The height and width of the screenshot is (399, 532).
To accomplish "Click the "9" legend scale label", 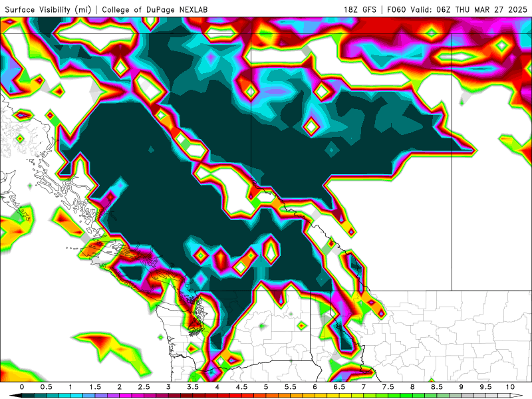I will click(462, 387).
